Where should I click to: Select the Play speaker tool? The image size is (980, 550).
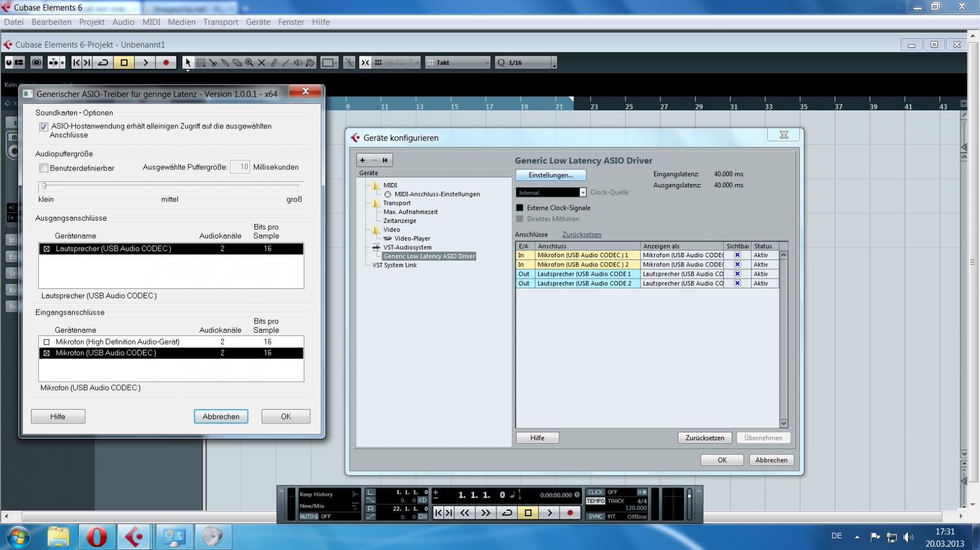(298, 62)
